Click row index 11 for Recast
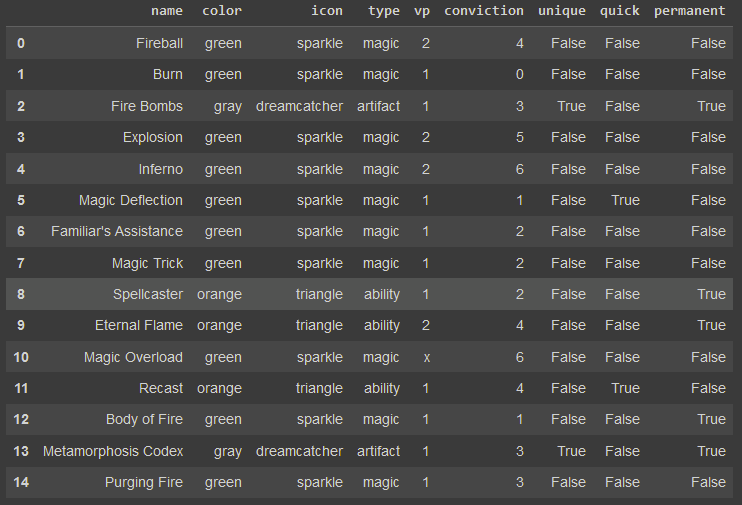 point(21,388)
